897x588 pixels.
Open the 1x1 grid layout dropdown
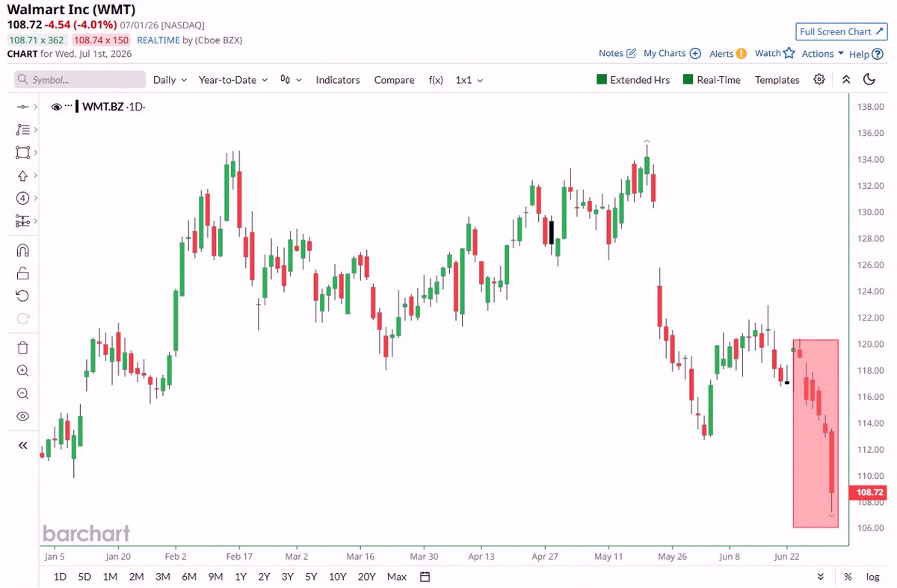(469, 80)
